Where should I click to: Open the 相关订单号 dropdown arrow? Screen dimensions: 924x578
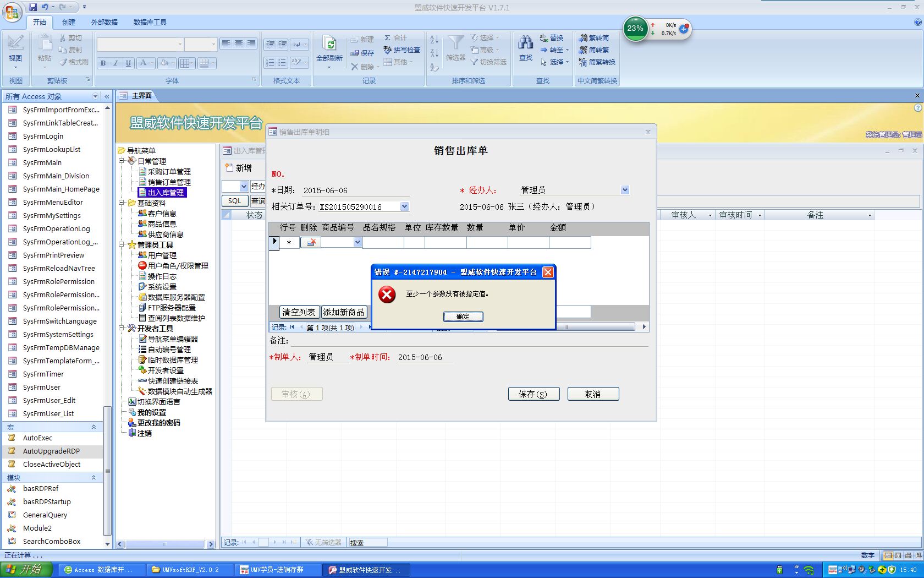pos(404,206)
